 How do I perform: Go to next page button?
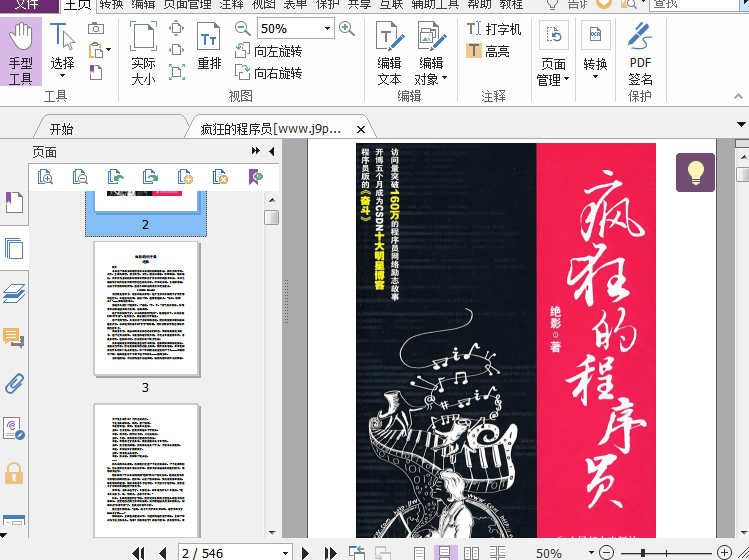306,553
